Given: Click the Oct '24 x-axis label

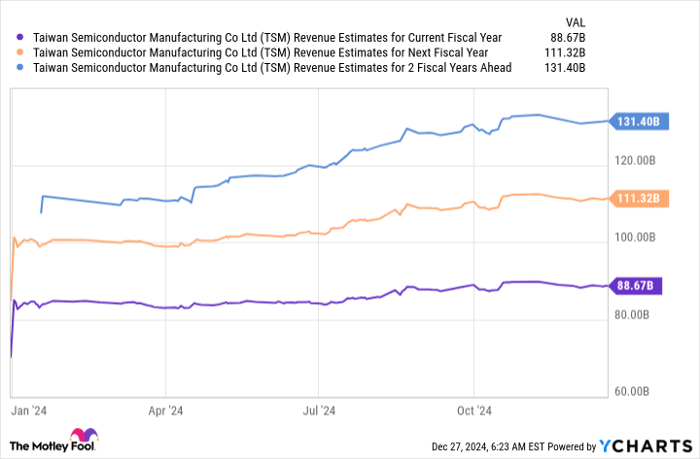Looking at the screenshot, I should 472,410.
